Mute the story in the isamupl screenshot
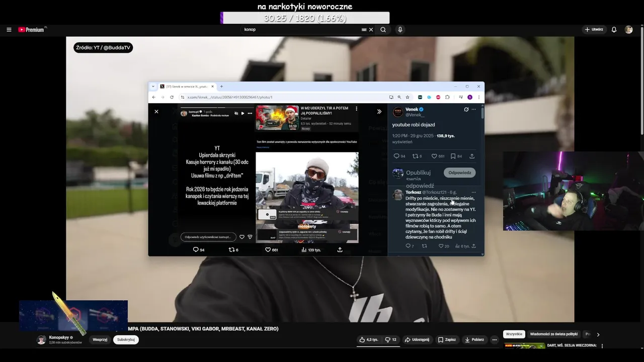Image resolution: width=644 pixels, height=362 pixels. click(236, 113)
